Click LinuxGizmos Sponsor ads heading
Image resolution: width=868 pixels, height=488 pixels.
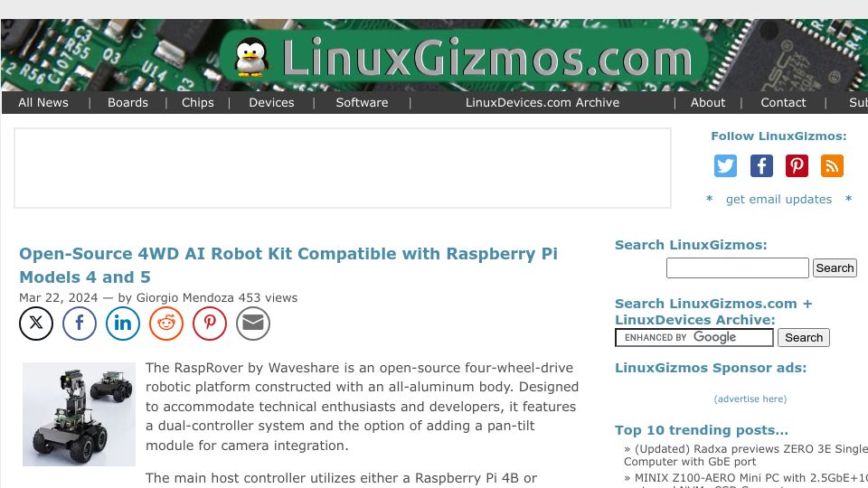pyautogui.click(x=711, y=368)
